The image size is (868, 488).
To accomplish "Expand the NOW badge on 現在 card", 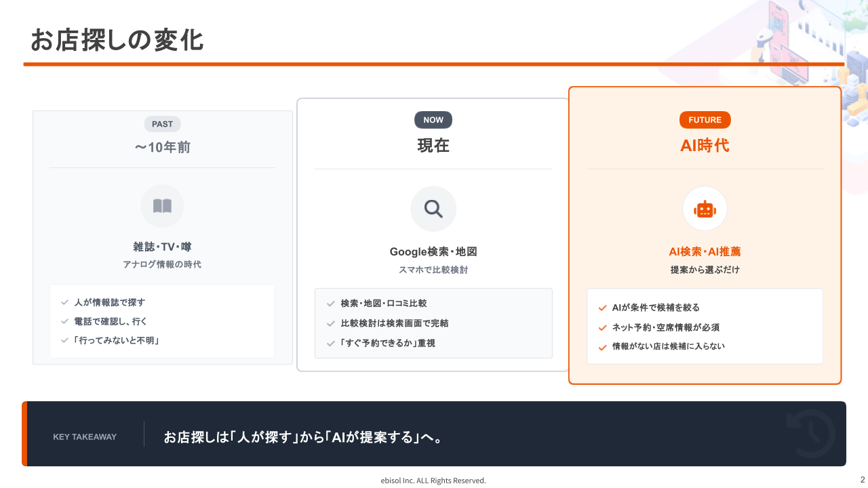I will [x=433, y=119].
